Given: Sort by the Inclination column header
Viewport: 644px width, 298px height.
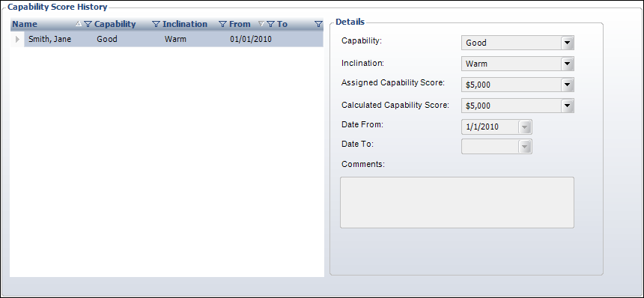Looking at the screenshot, I should [x=185, y=24].
